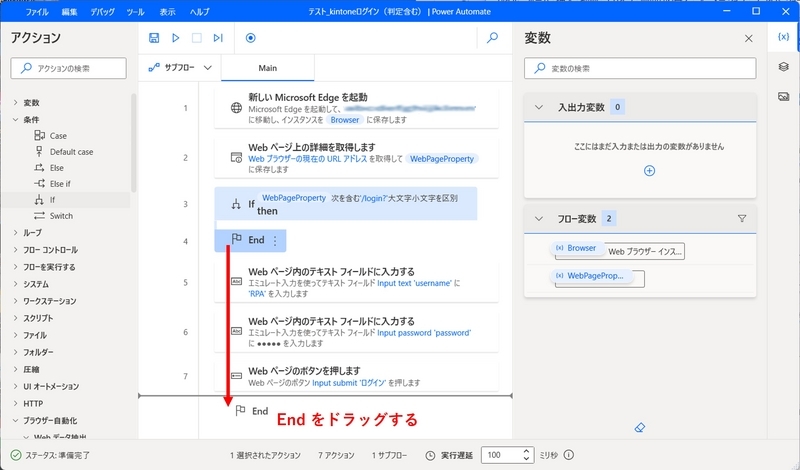800x470 pixels.
Task: Open the ファイル menu
Action: pyautogui.click(x=37, y=12)
